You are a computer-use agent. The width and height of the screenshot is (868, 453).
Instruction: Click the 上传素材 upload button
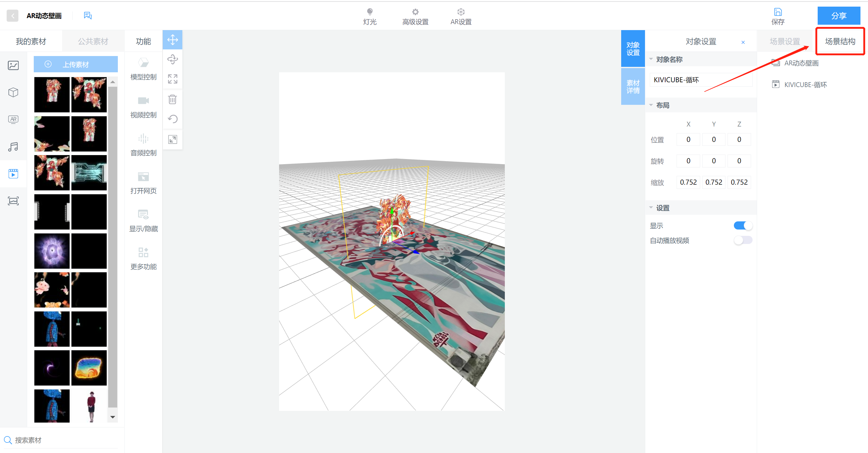(x=75, y=64)
